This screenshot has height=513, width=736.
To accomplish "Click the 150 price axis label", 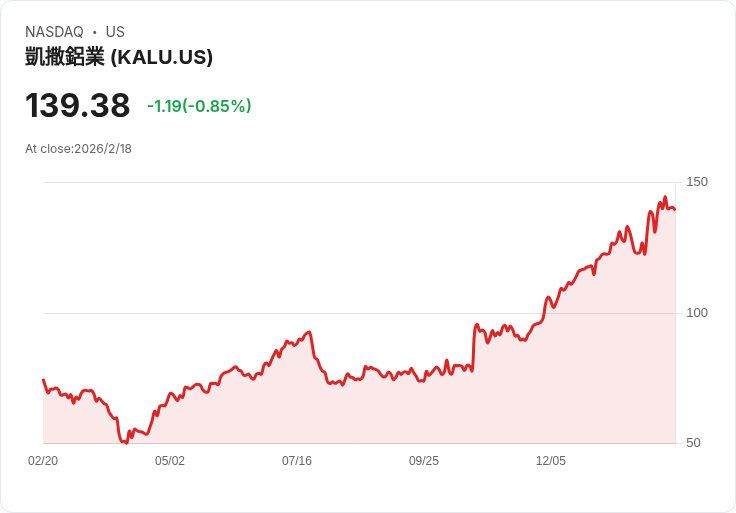I will point(697,182).
